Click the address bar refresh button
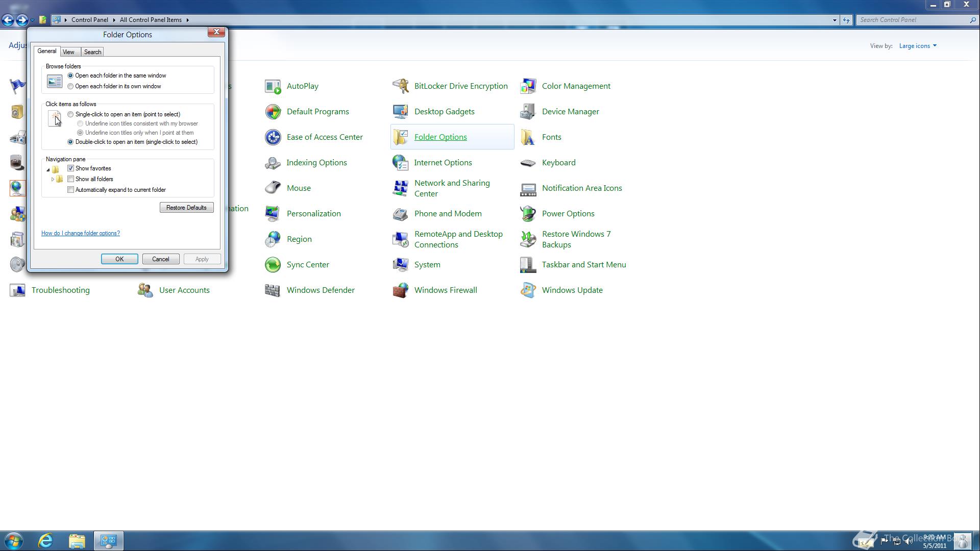This screenshot has width=980, height=551. click(x=846, y=20)
